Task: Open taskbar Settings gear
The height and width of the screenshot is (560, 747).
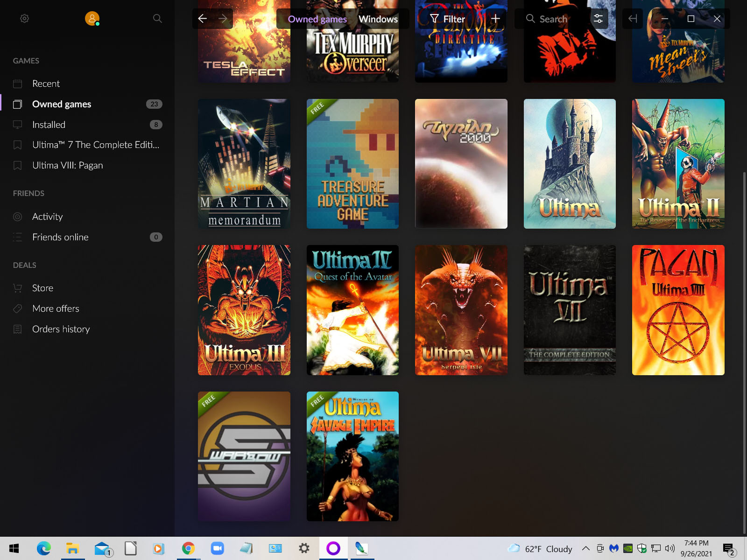Action: tap(304, 548)
